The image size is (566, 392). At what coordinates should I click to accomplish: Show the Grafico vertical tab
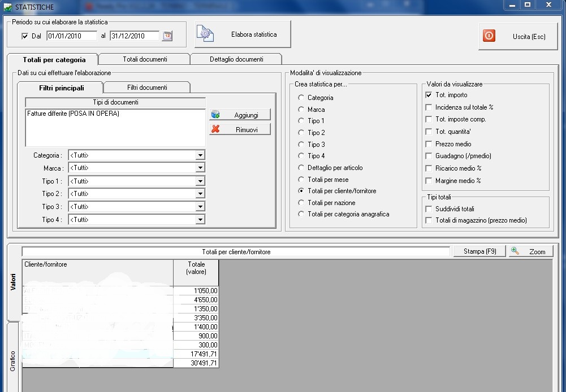point(13,360)
